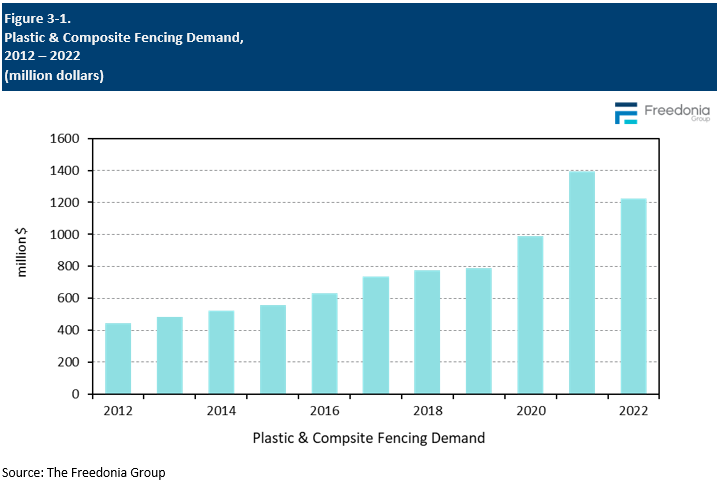This screenshot has width=719, height=487.
Task: Click the 2016 x-axis label
Action: (x=325, y=410)
